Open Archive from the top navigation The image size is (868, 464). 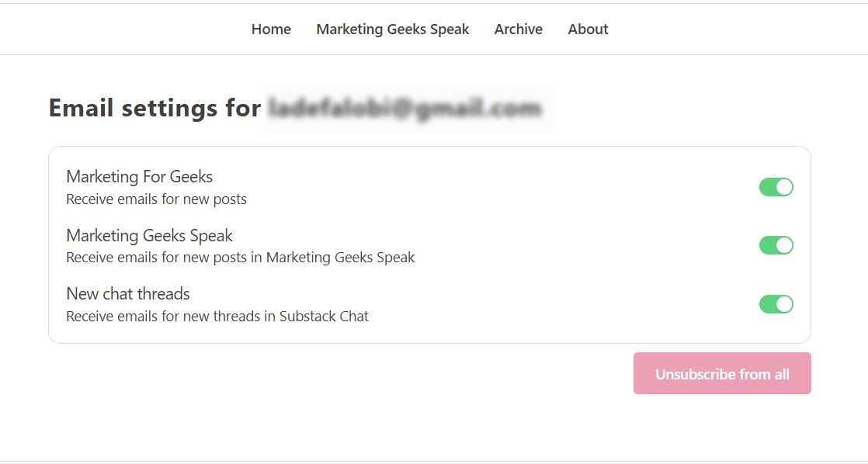point(518,29)
